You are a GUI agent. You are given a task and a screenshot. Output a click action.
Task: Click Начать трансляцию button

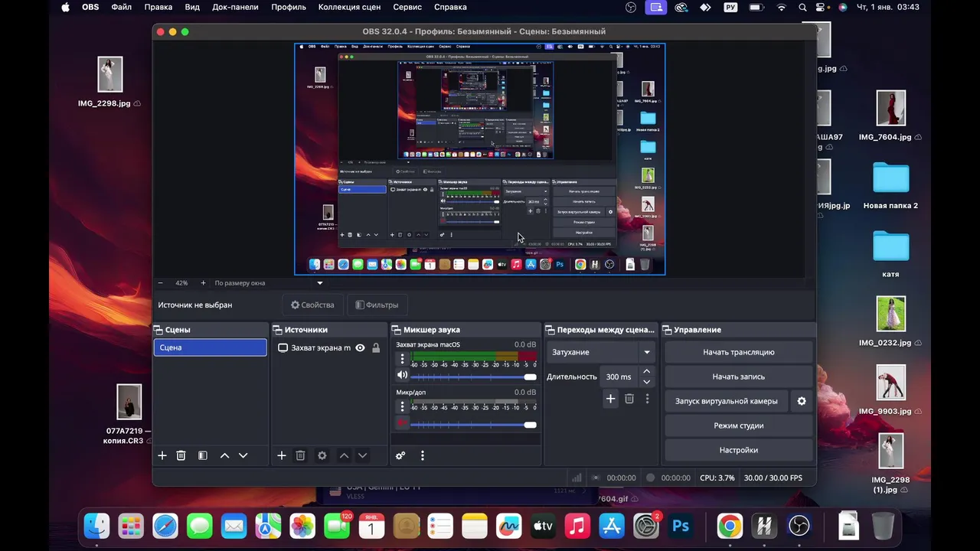coord(739,352)
